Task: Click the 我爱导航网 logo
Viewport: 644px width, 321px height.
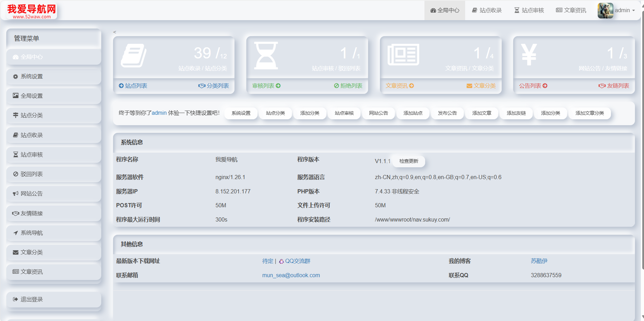Action: pos(32,11)
